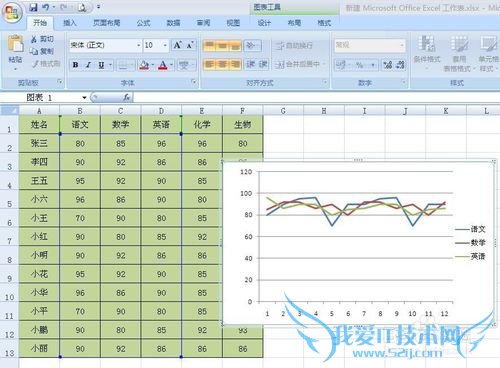This screenshot has height=368, width=500.
Task: Open the font name dropdown 宋体 (正文)
Action: click(x=139, y=45)
